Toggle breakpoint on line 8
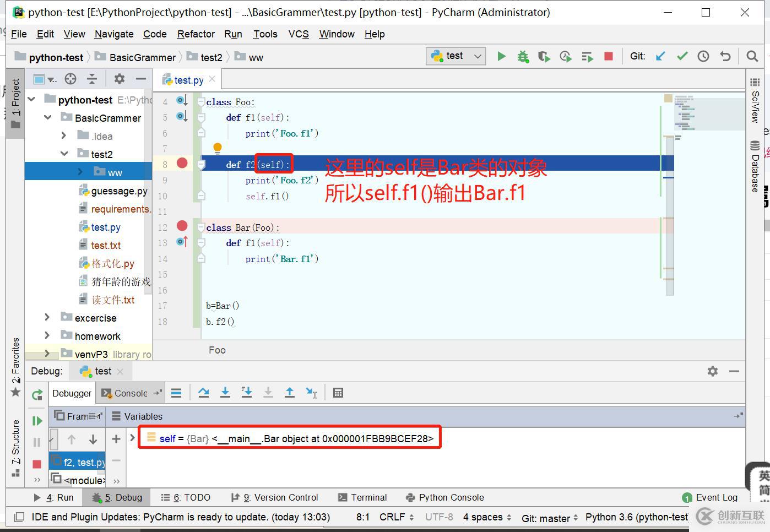770x532 pixels. pyautogui.click(x=182, y=163)
